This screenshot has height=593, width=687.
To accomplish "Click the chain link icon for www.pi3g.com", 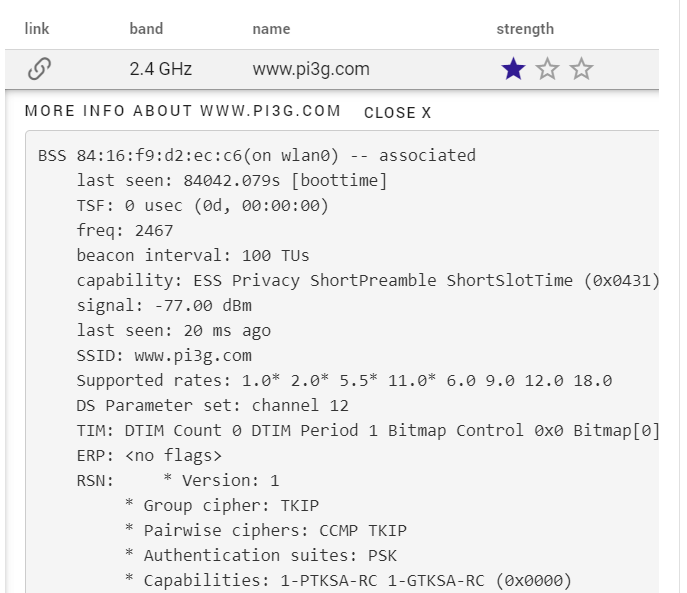I will tap(39, 69).
